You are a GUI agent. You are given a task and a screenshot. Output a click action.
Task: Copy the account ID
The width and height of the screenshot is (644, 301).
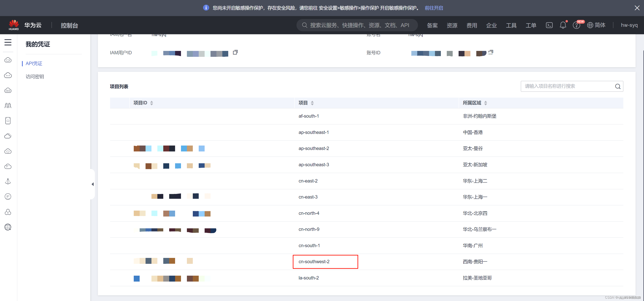491,52
